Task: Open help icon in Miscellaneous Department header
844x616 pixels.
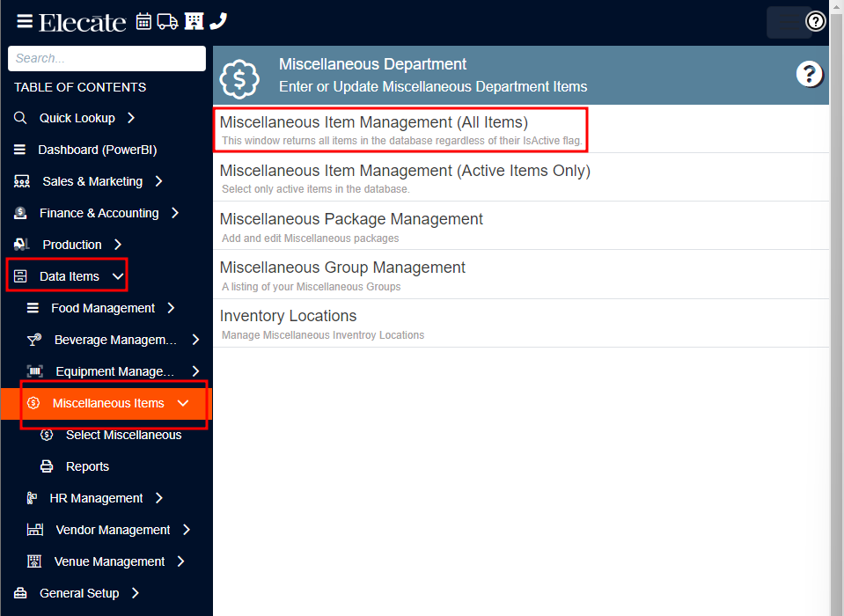Action: pos(810,74)
